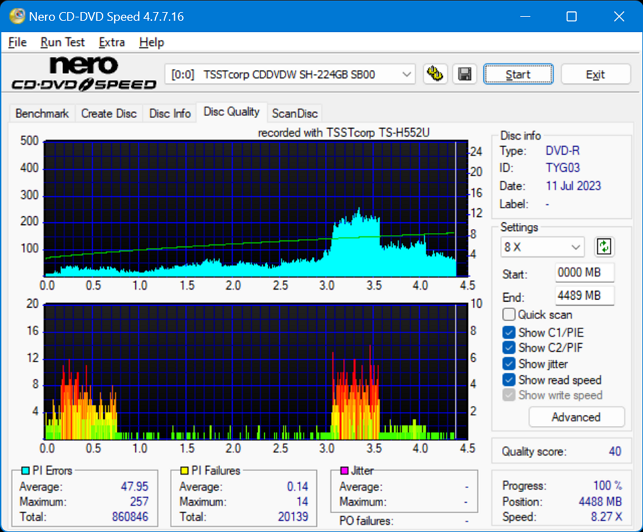The width and height of the screenshot is (643, 532).
Task: Click the date 11 Jul 2023
Action: (x=573, y=186)
